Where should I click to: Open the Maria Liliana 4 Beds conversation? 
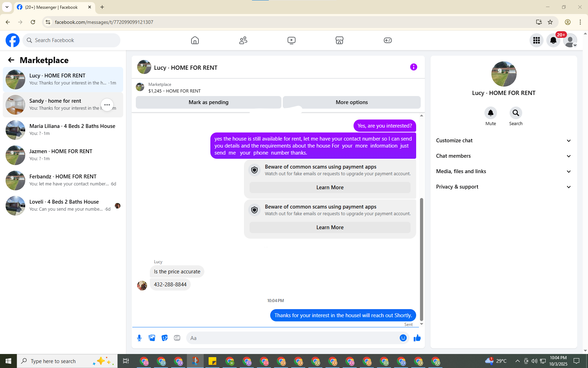(x=63, y=130)
